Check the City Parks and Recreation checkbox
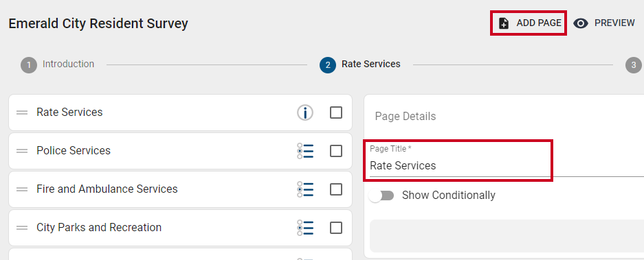The width and height of the screenshot is (644, 260). pos(336,228)
